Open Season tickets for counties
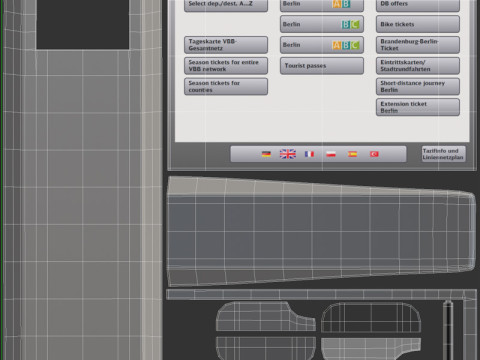The image size is (480, 360). coord(226,86)
